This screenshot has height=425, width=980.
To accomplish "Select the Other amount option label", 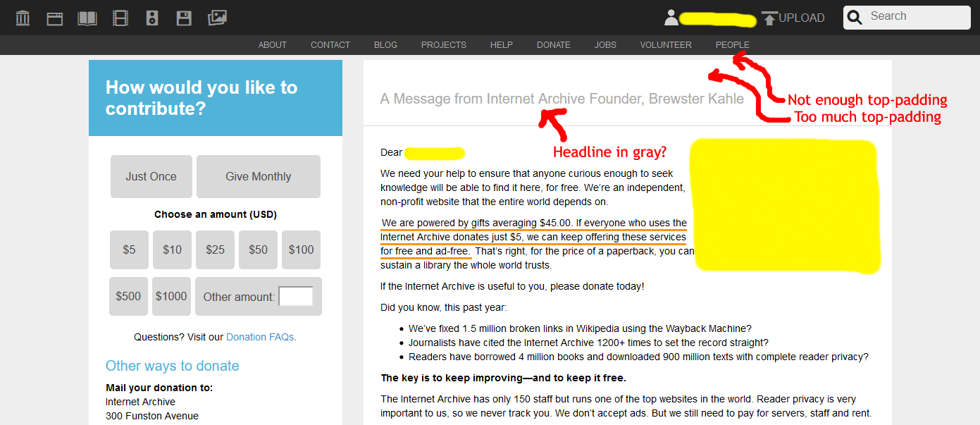I will point(239,297).
